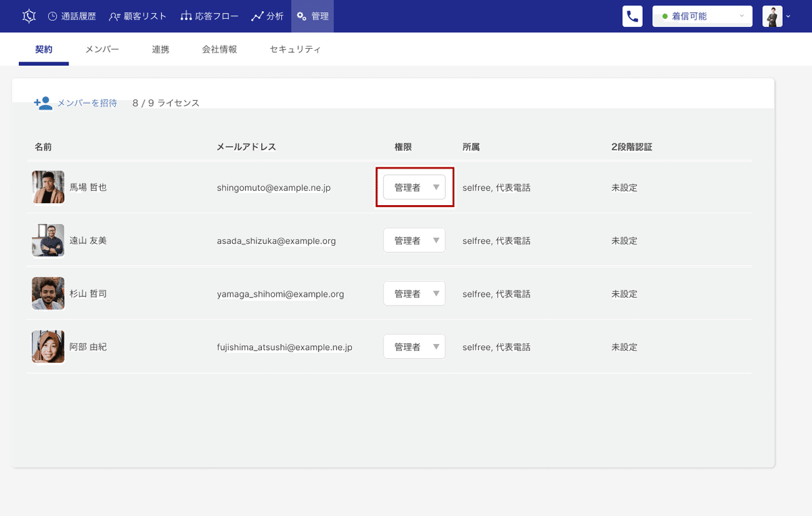
Task: Click 未設定 in 阿部 由紀 row
Action: click(x=624, y=347)
